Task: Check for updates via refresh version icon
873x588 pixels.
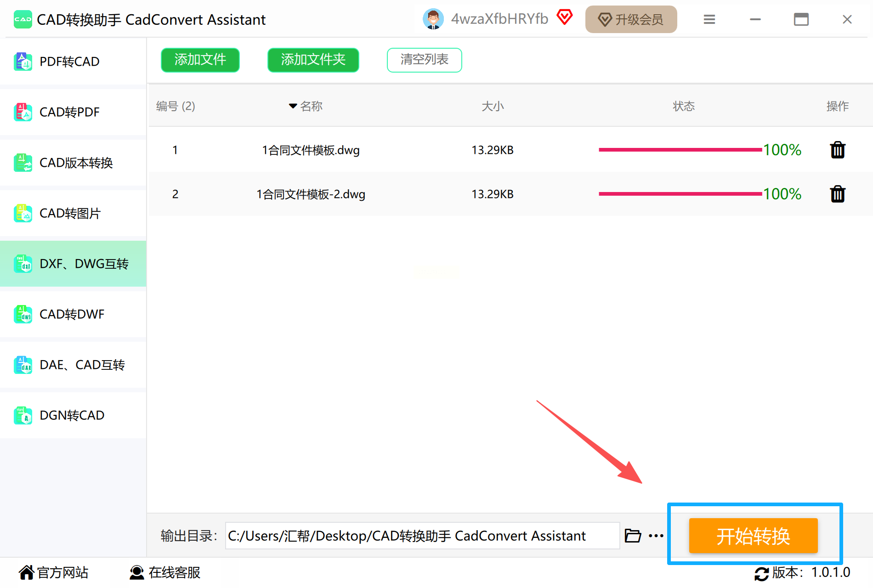Action: point(761,573)
